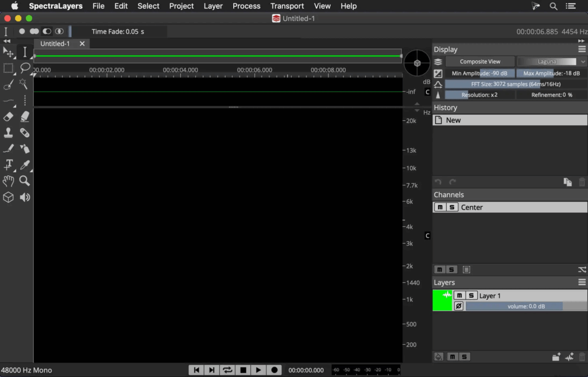Open the Display panel options menu
This screenshot has width=588, height=377.
tap(582, 49)
